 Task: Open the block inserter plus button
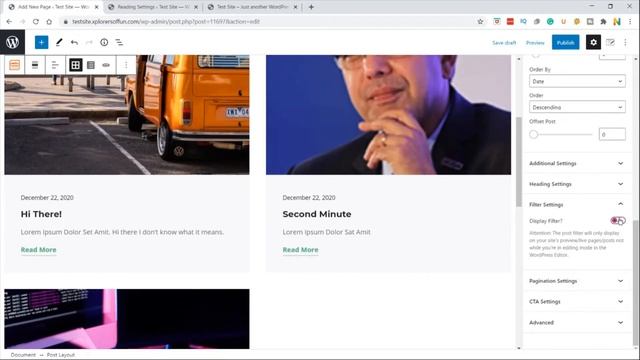click(x=41, y=42)
